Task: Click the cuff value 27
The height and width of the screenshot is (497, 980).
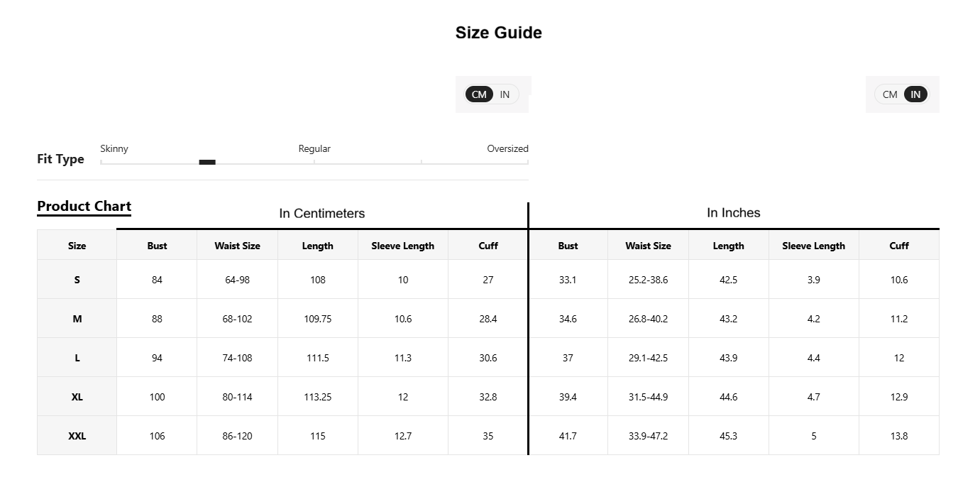Action: click(x=488, y=280)
